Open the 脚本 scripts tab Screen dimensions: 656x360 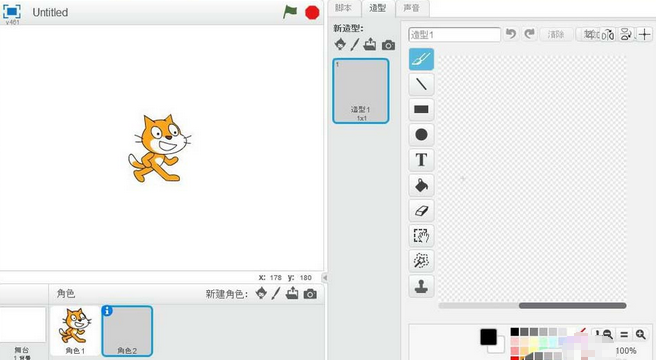pos(343,8)
